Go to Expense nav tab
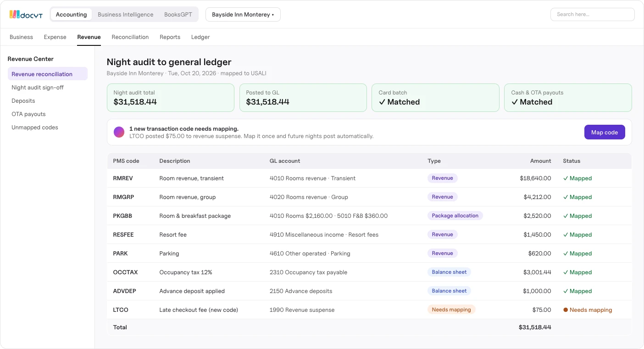This screenshot has height=349, width=644. 55,37
